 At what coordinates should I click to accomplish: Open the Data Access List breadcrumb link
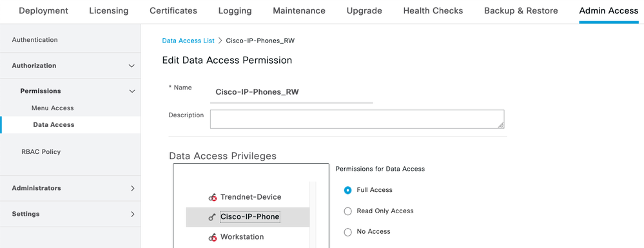click(188, 41)
